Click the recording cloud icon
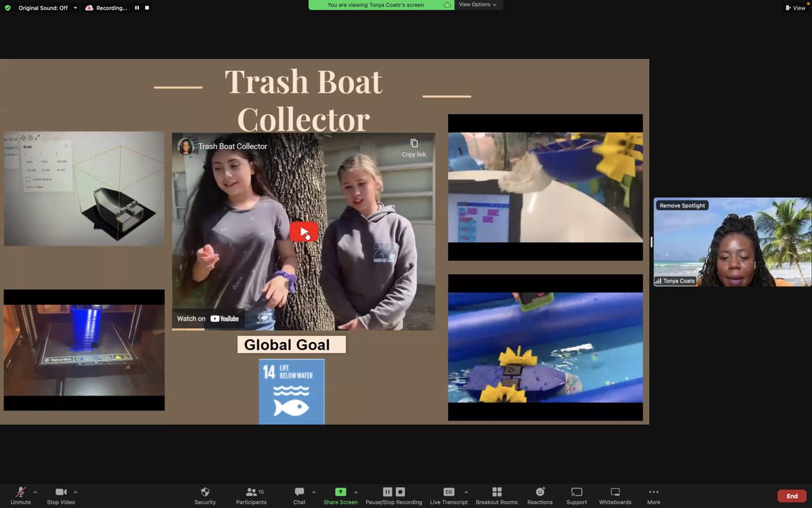 89,8
